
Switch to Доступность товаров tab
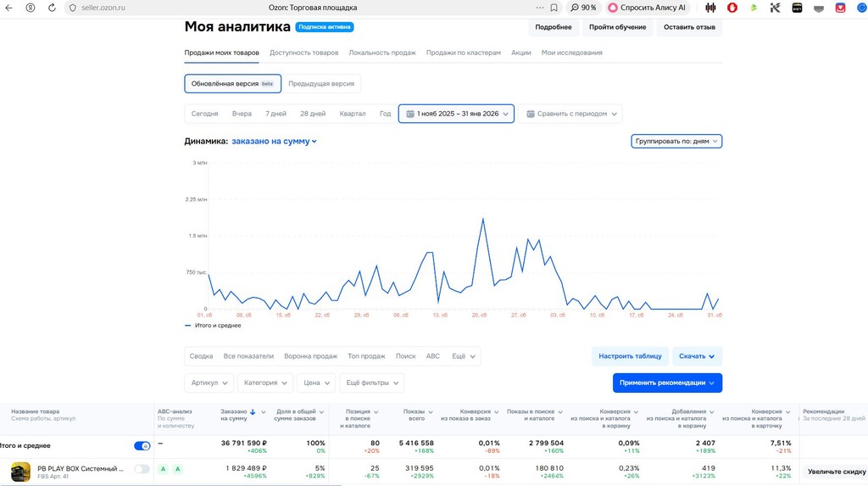pyautogui.click(x=304, y=53)
